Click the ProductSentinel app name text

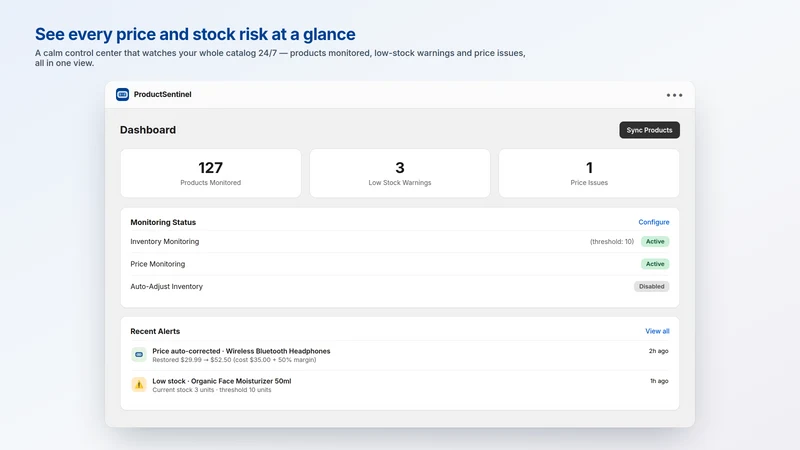162,94
